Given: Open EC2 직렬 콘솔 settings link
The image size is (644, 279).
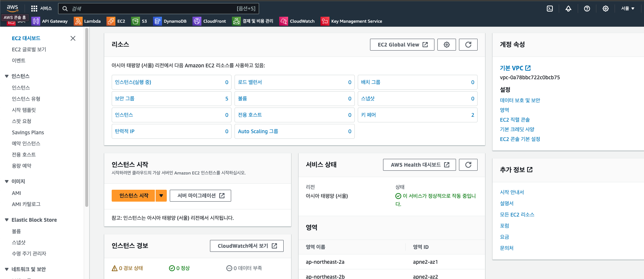Looking at the screenshot, I should point(515,120).
